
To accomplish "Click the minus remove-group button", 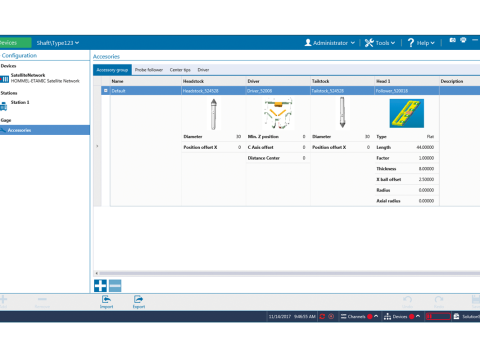I will coord(115,286).
